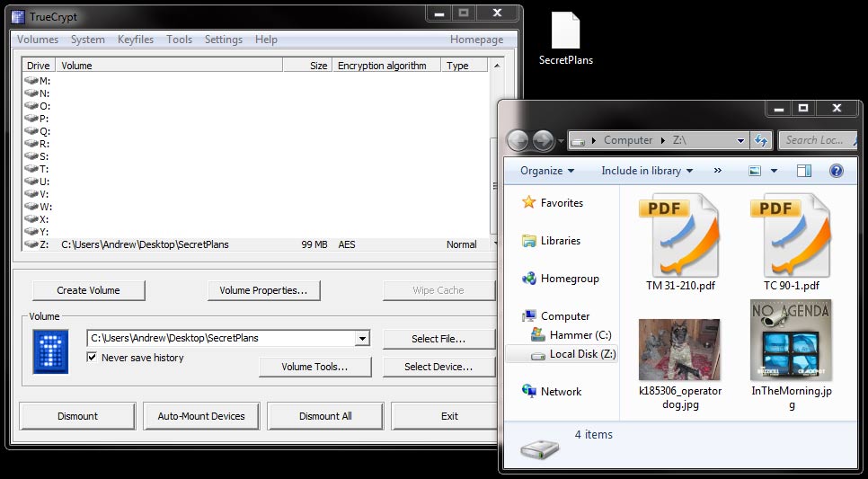Image resolution: width=868 pixels, height=479 pixels.
Task: Open the Organize dropdown in Explorer
Action: click(547, 171)
